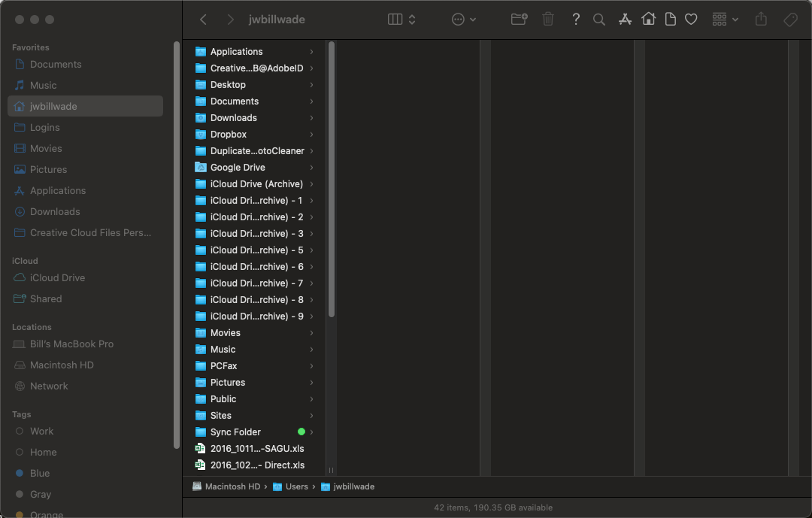Apply a tag using the tag icon
The width and height of the screenshot is (812, 518).
[x=790, y=19]
